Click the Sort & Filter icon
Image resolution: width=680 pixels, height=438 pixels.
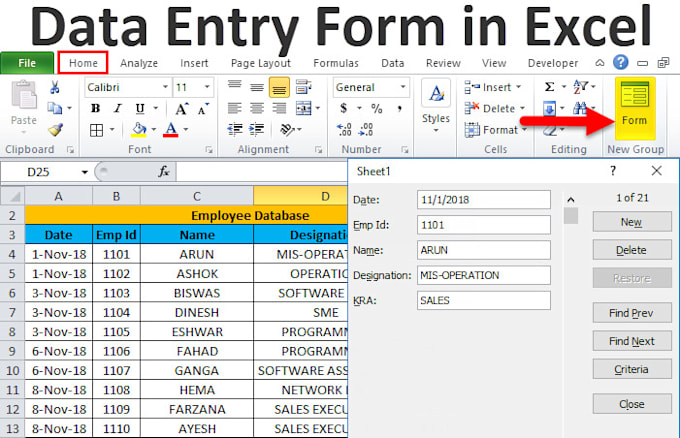tap(580, 87)
